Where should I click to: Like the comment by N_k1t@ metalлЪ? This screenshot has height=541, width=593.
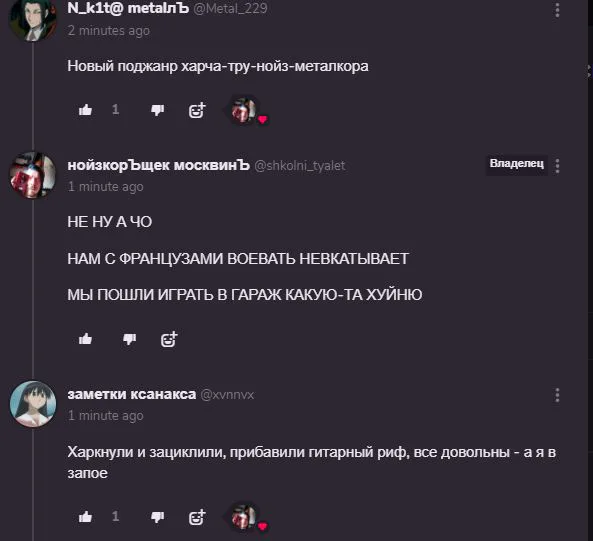pos(85,110)
